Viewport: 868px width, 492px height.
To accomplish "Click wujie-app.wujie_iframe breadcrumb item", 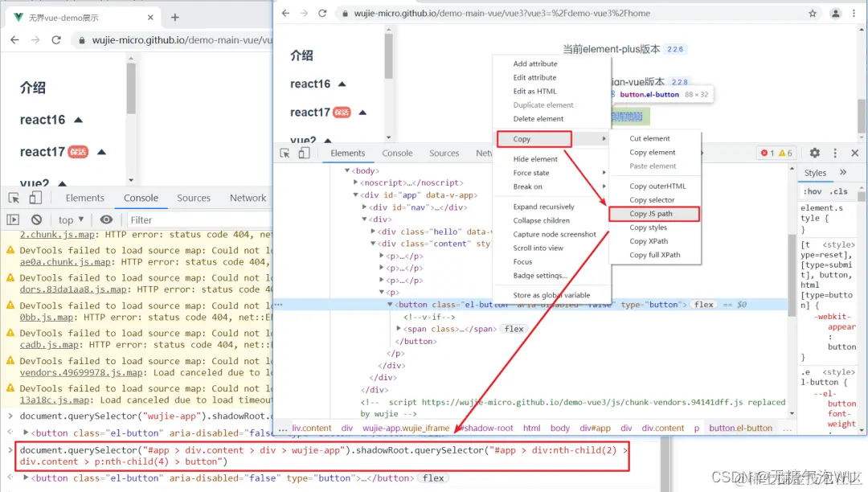I will [x=406, y=428].
